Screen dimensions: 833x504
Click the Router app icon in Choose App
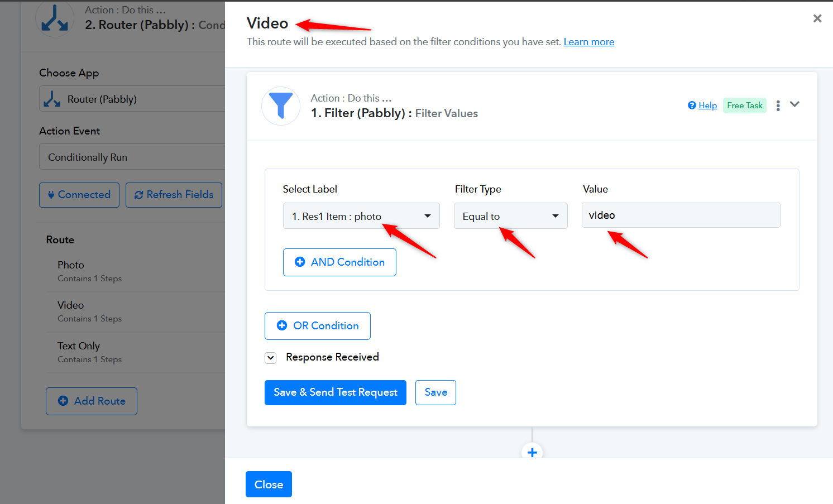pos(52,99)
